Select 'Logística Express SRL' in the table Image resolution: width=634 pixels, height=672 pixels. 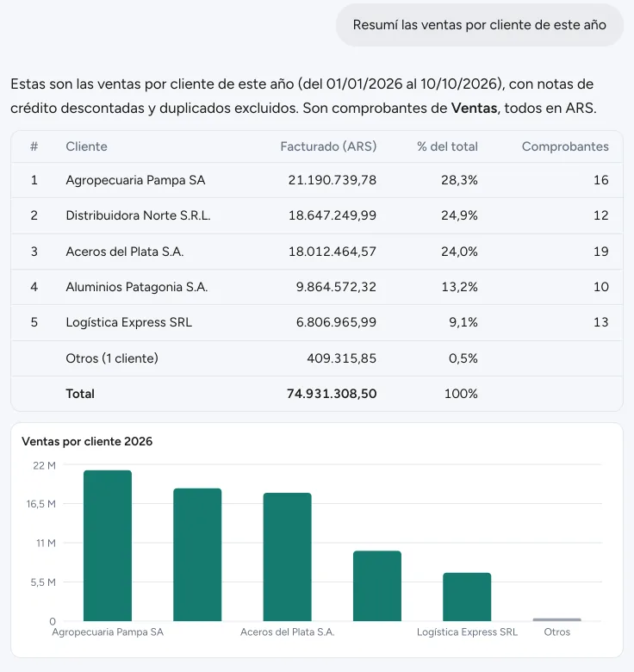[x=129, y=322]
